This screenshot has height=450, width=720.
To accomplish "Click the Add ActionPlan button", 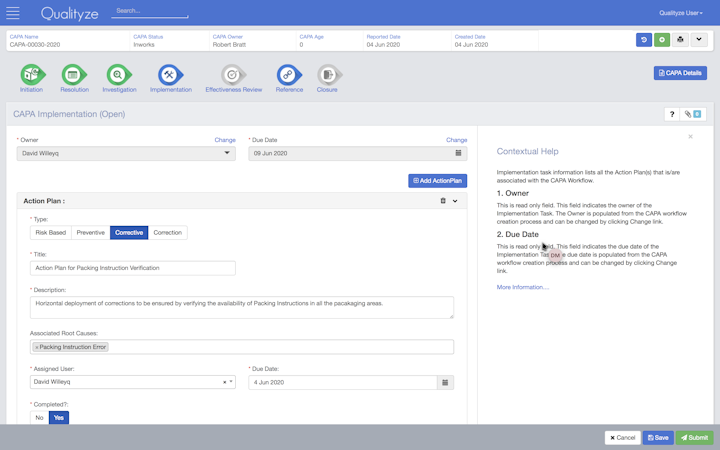I will (x=437, y=181).
